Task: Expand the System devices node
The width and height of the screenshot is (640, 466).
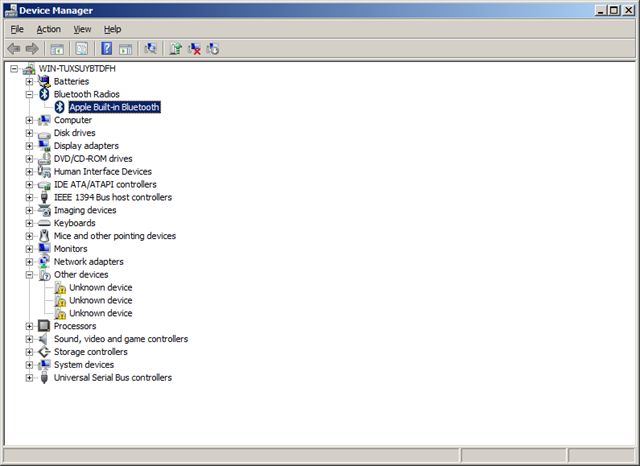Action: [x=29, y=365]
